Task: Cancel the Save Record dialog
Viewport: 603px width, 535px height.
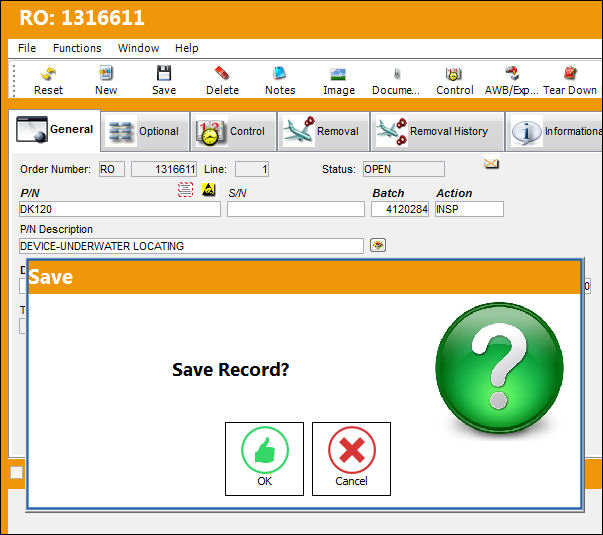Action: [x=351, y=459]
